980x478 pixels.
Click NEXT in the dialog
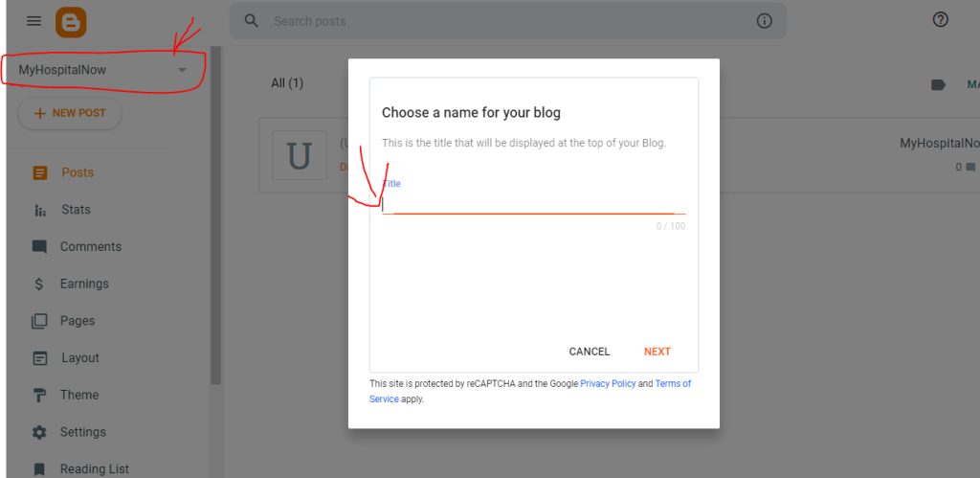click(657, 352)
